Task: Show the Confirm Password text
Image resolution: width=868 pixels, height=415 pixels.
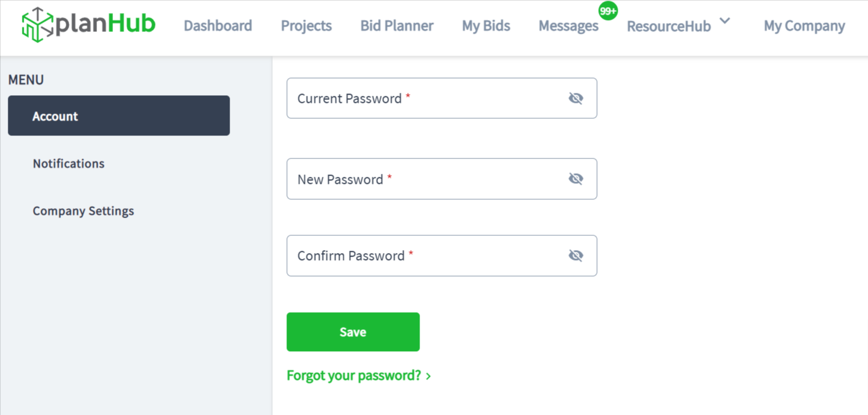Action: tap(576, 255)
